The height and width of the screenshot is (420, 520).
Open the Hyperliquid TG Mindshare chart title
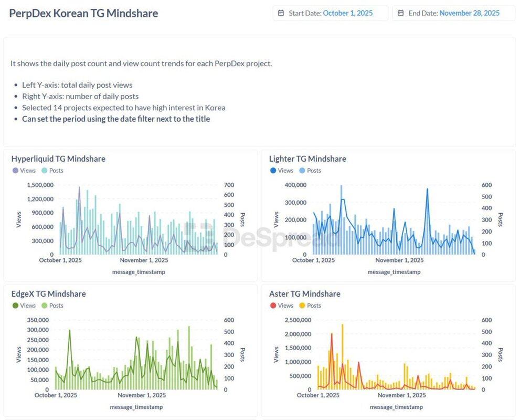coord(58,159)
